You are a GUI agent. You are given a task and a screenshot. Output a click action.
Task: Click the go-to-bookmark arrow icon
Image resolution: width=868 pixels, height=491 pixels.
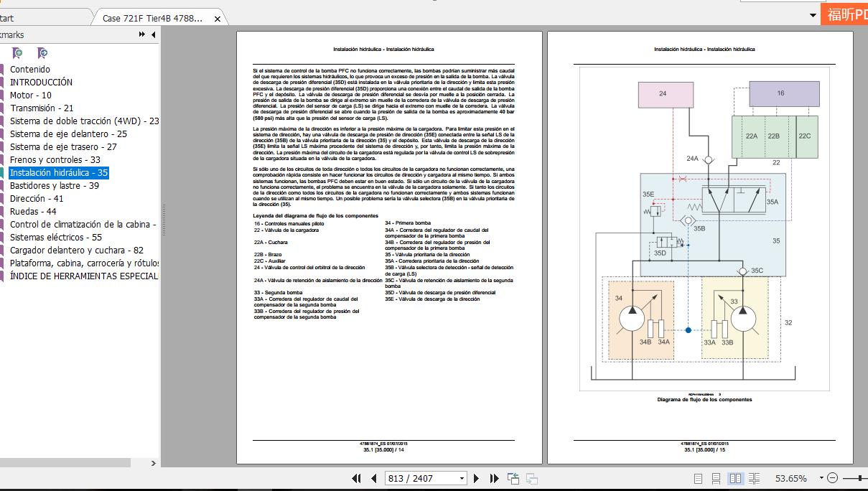[x=42, y=53]
